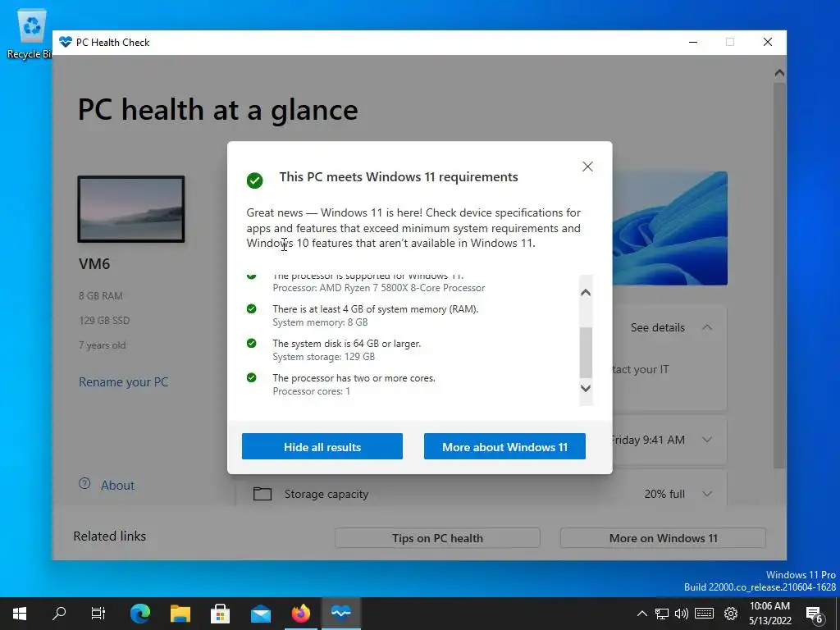Click the More on Windows 11 button
The image size is (840, 630).
pyautogui.click(x=663, y=538)
